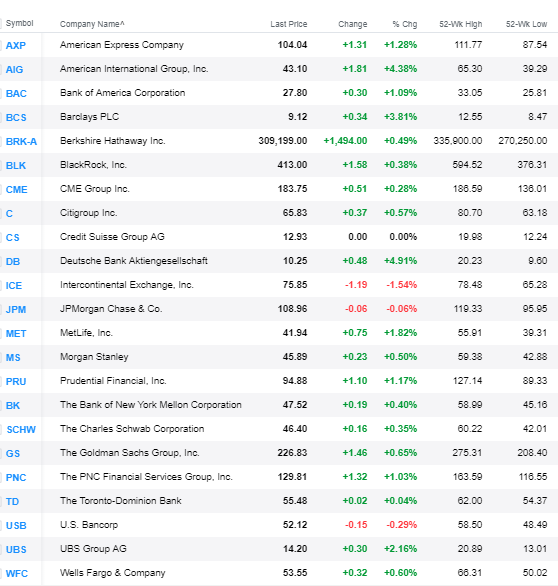Sort by 52-Wk High header
558x586 pixels.
tap(460, 24)
